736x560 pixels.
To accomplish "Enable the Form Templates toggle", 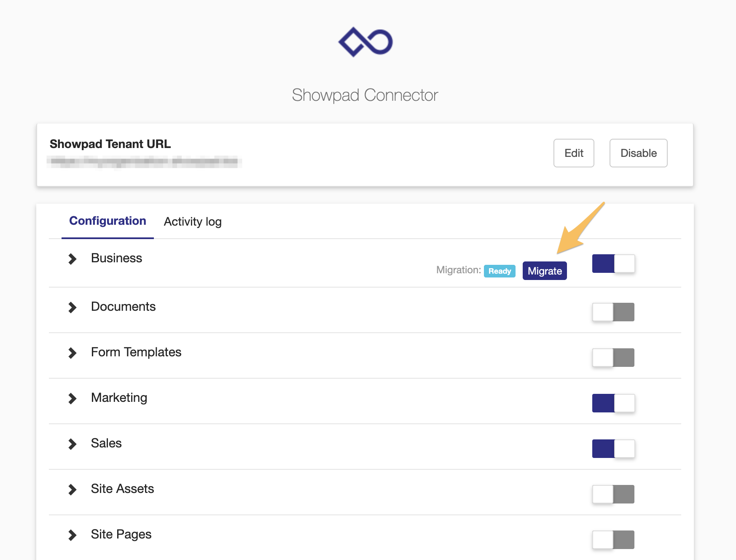I will 613,358.
